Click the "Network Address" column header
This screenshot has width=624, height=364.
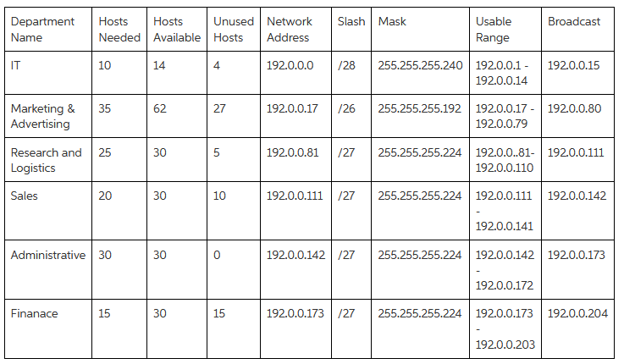click(x=290, y=30)
